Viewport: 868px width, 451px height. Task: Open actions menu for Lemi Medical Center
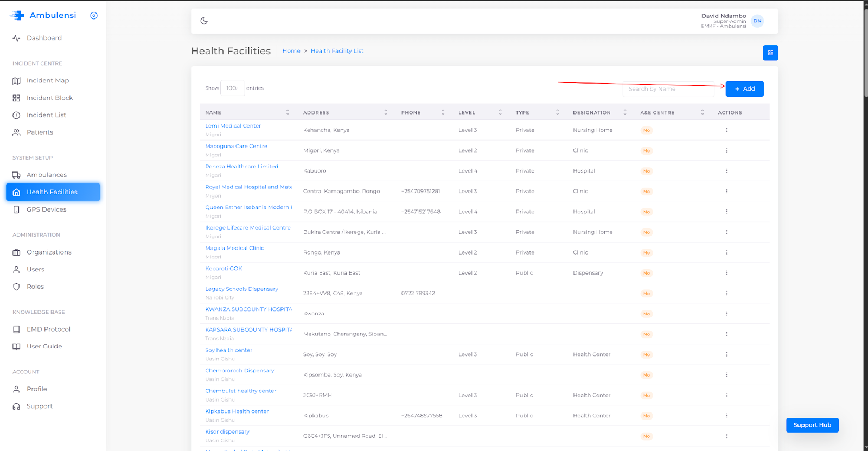pos(727,130)
